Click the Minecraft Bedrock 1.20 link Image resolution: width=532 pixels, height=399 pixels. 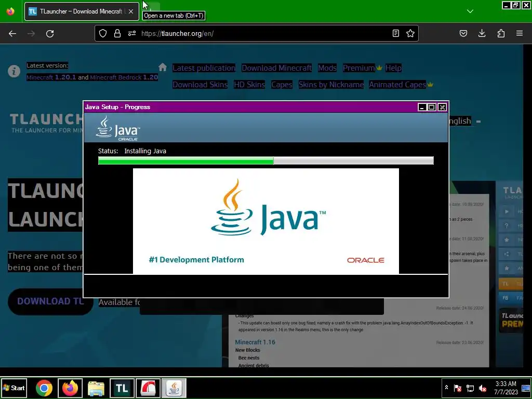[124, 77]
